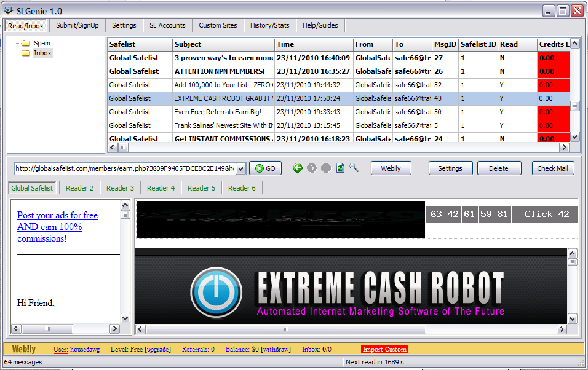The width and height of the screenshot is (588, 370).
Task: Open the Settings tab
Action: pyautogui.click(x=124, y=25)
